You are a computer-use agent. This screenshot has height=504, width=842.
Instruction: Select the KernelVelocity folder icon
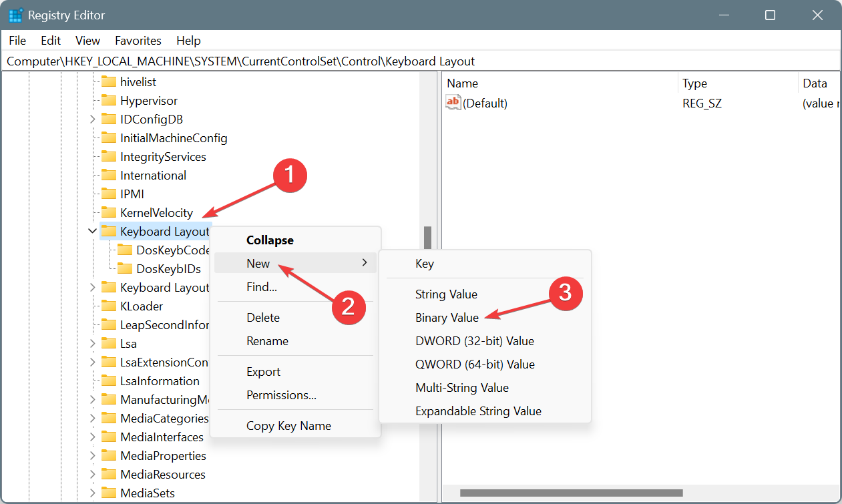(x=109, y=213)
